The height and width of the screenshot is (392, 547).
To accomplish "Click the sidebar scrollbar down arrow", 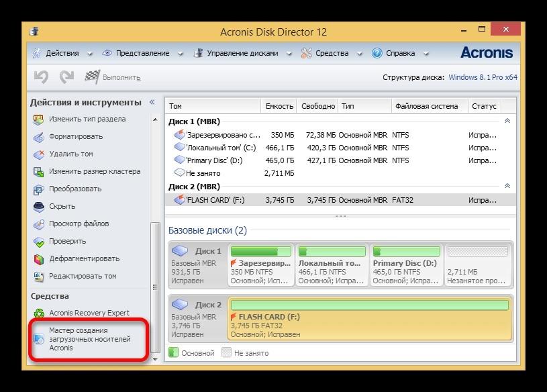I will coord(155,359).
